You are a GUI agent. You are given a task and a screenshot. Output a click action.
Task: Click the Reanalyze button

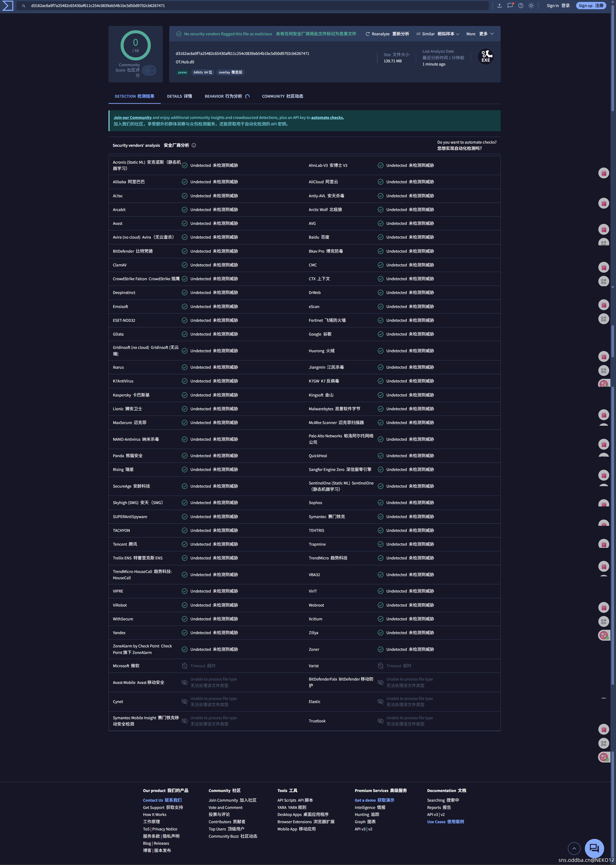pyautogui.click(x=387, y=34)
